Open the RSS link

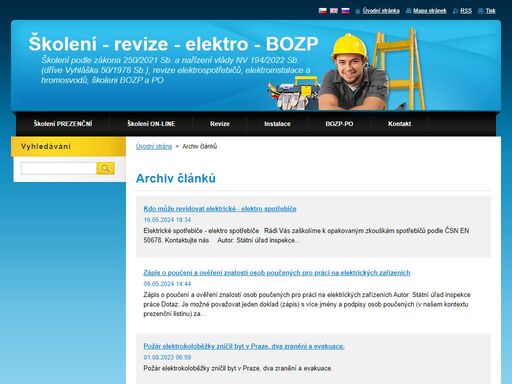click(466, 11)
